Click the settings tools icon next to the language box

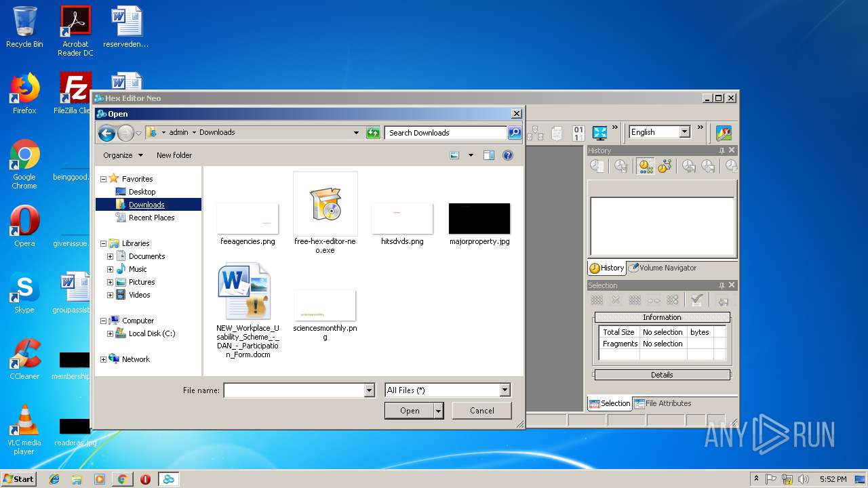click(724, 133)
